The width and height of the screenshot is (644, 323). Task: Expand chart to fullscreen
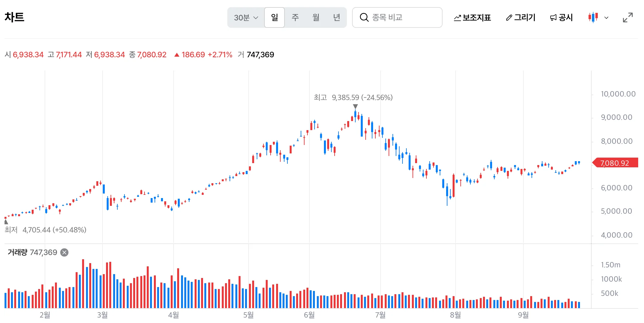[628, 17]
